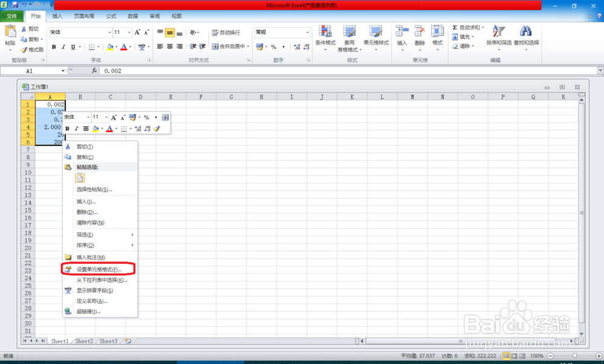
Task: Align text right in ribbon
Action: click(x=179, y=46)
